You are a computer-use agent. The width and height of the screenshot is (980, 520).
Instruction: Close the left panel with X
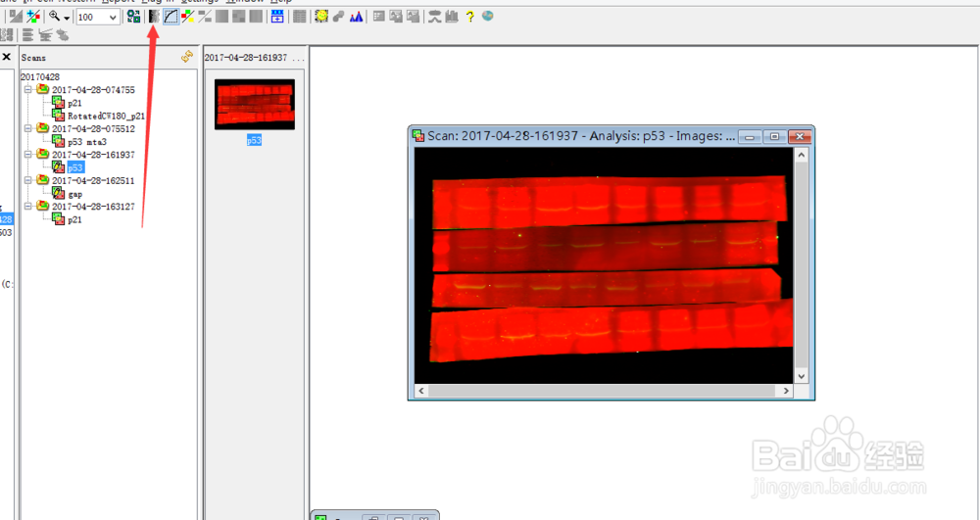6,57
